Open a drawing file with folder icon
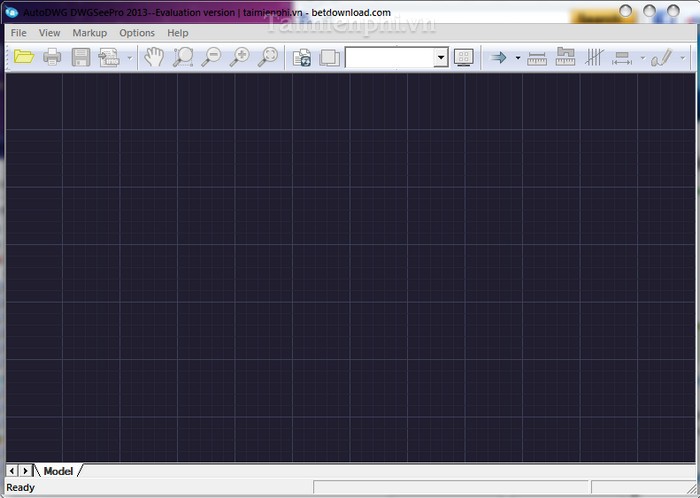Screen dimensions: 700x498 (24, 57)
